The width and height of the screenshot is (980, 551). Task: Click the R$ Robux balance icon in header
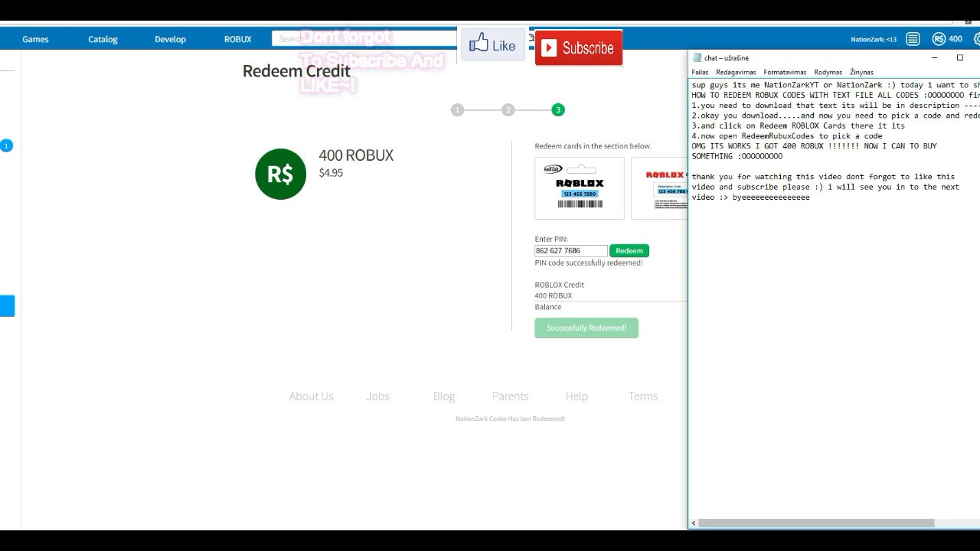pos(939,39)
